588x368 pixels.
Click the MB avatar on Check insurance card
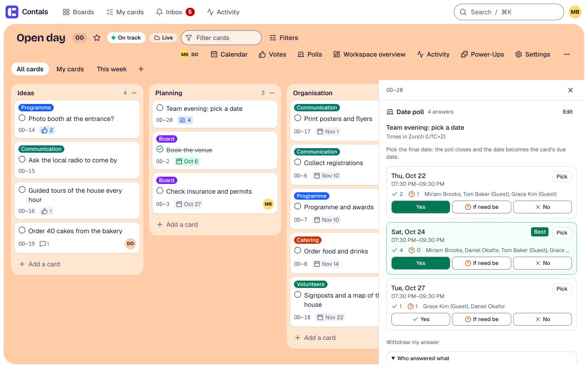268,204
